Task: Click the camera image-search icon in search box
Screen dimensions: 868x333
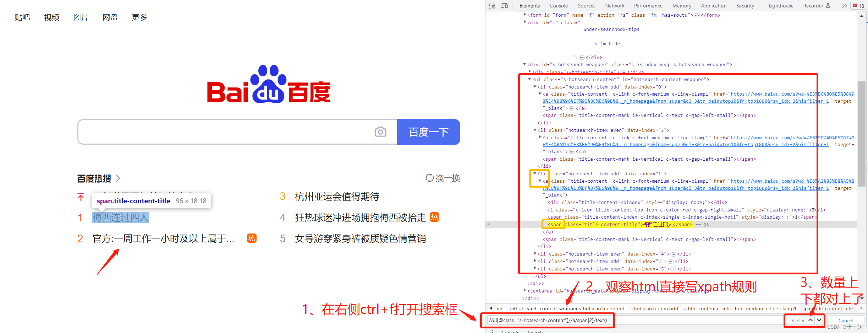Action: click(380, 132)
